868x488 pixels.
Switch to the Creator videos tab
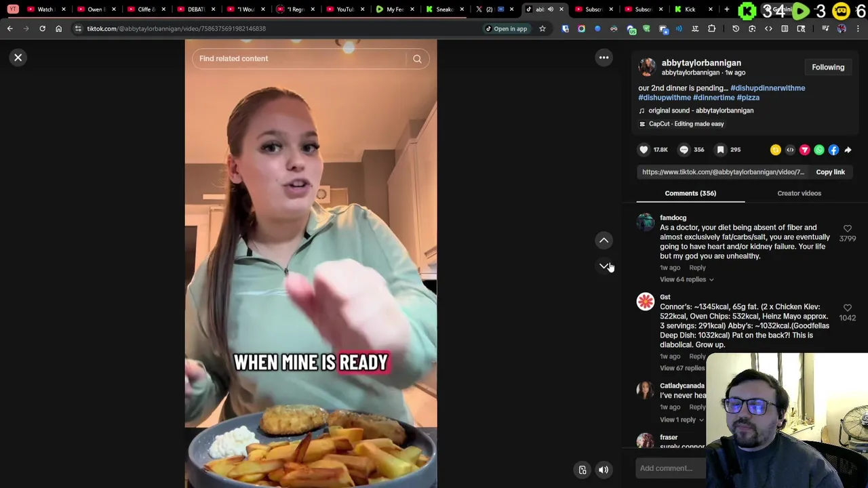[799, 193]
